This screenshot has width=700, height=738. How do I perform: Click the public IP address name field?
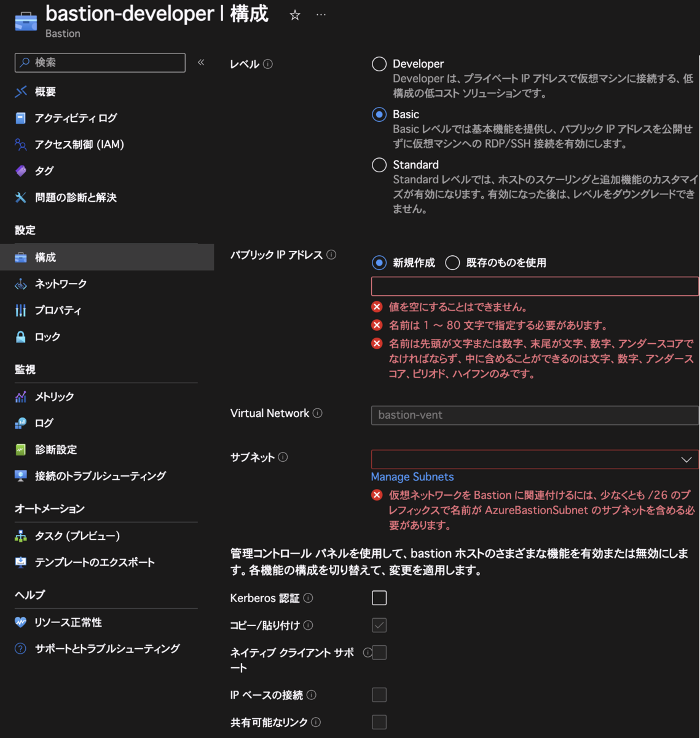tap(535, 286)
